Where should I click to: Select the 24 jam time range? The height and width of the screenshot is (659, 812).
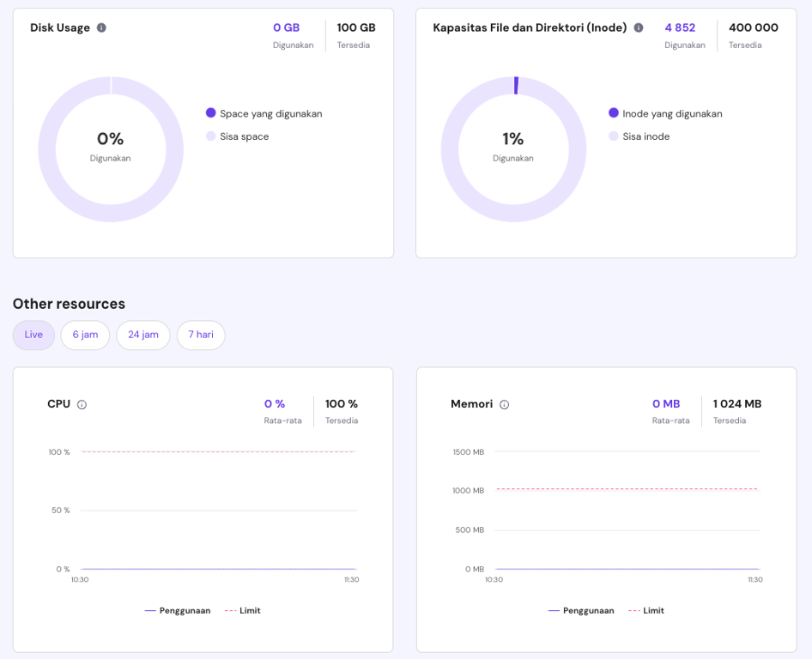coord(142,336)
